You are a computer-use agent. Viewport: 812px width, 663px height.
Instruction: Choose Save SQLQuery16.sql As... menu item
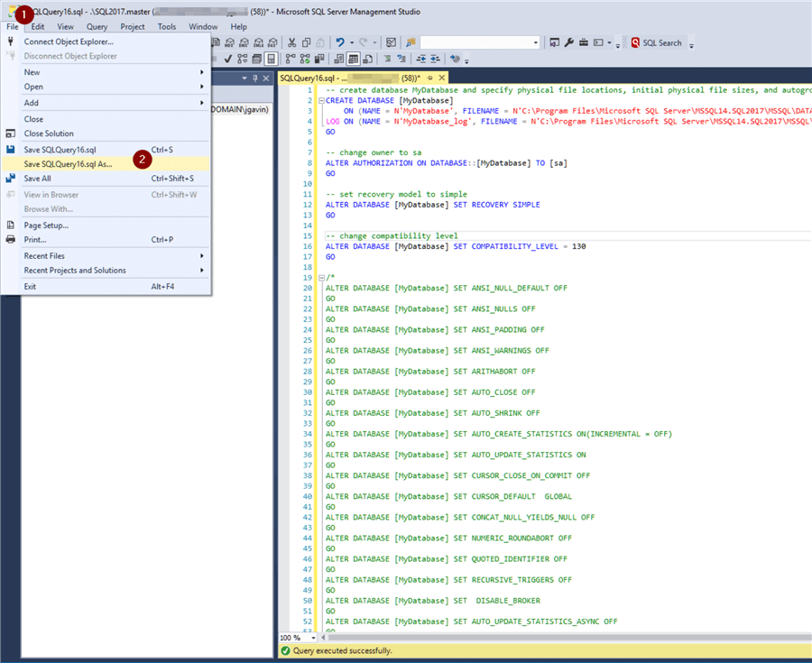[106, 164]
